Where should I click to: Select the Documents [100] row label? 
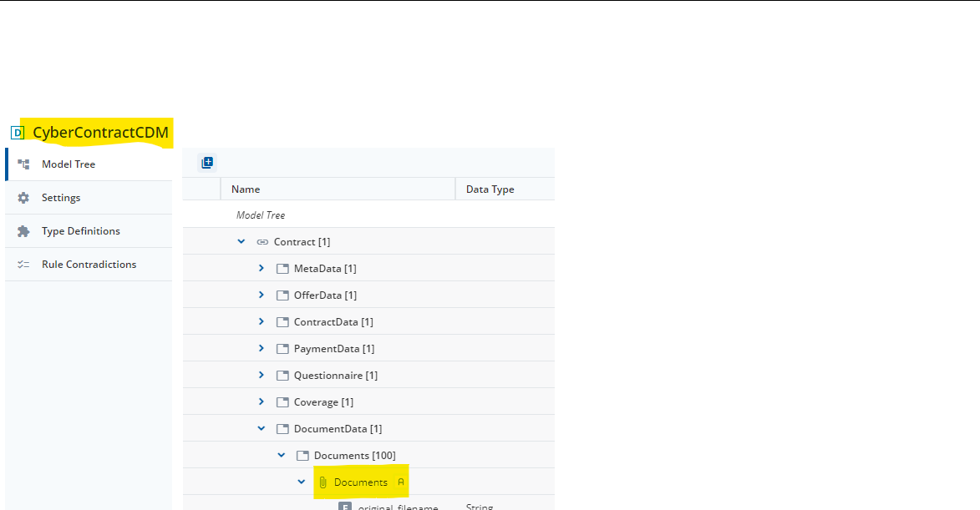coord(354,456)
